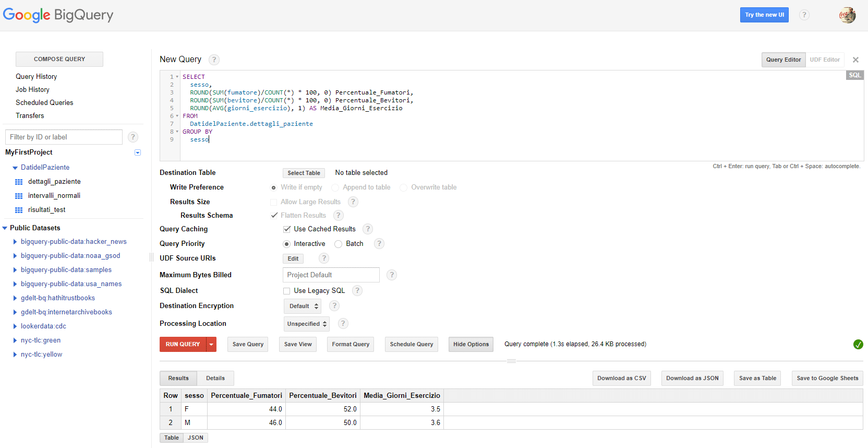Expand bigquery-public-data:hacker_news dataset
The width and height of the screenshot is (868, 448).
tap(15, 242)
